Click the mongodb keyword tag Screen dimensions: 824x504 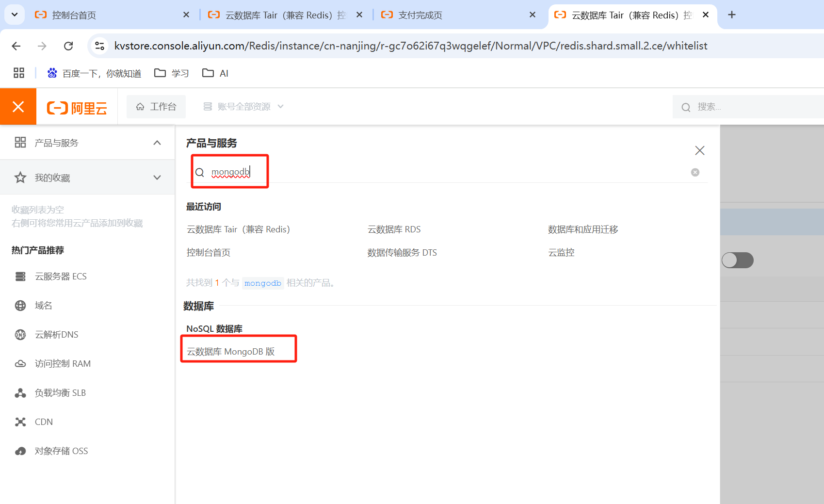[x=262, y=283]
